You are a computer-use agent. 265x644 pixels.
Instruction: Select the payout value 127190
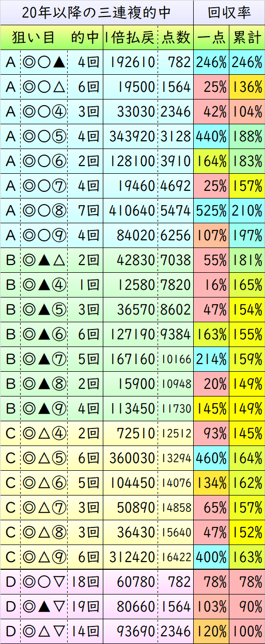[x=132, y=335]
